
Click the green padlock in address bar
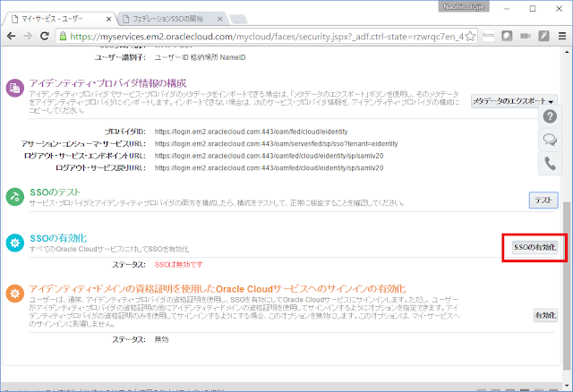click(x=63, y=36)
